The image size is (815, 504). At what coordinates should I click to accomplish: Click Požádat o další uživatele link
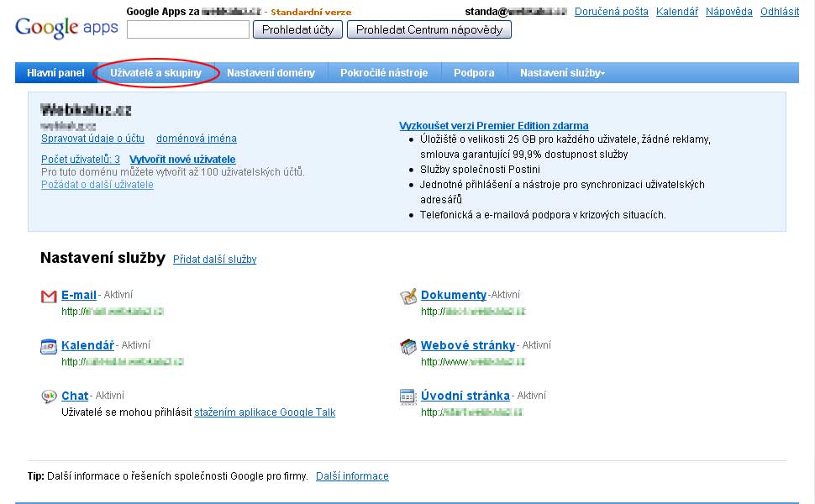click(97, 185)
